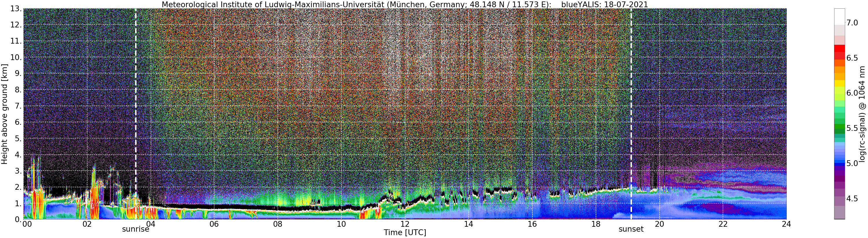Click the '5.5' colorbar tick label
Image resolution: width=868 pixels, height=238 pixels.
(x=852, y=128)
